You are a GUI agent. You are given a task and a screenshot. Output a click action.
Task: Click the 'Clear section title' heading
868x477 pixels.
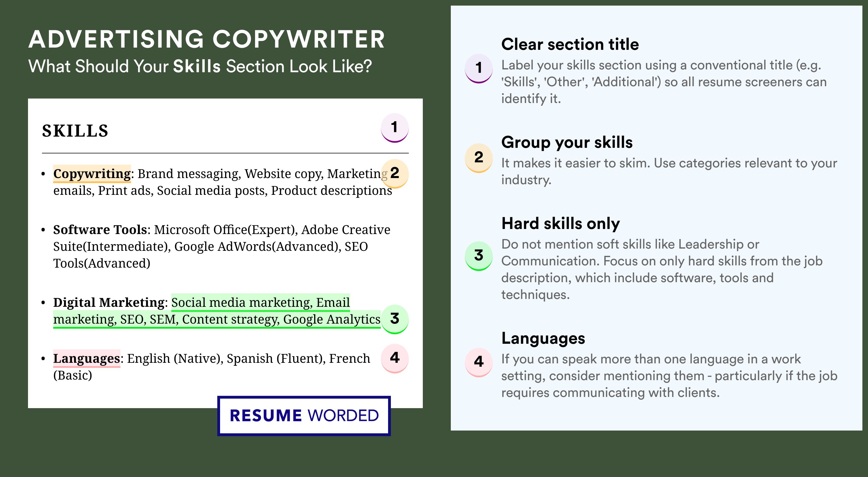[570, 45]
